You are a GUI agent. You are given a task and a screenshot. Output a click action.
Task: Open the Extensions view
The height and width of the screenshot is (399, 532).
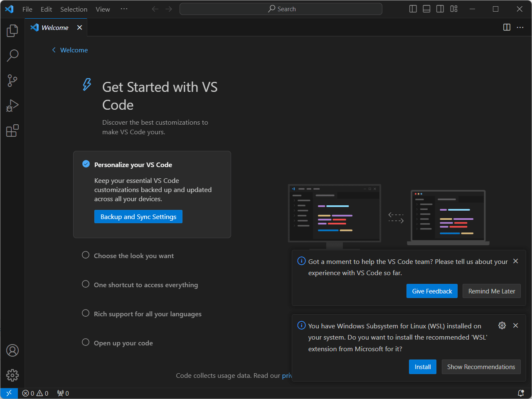point(12,130)
